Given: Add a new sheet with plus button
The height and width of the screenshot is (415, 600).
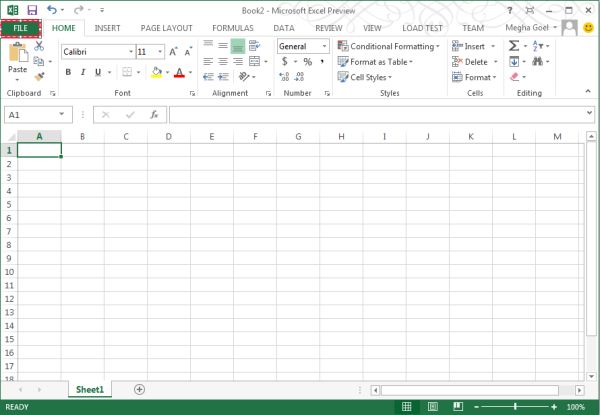Looking at the screenshot, I should tap(140, 389).
